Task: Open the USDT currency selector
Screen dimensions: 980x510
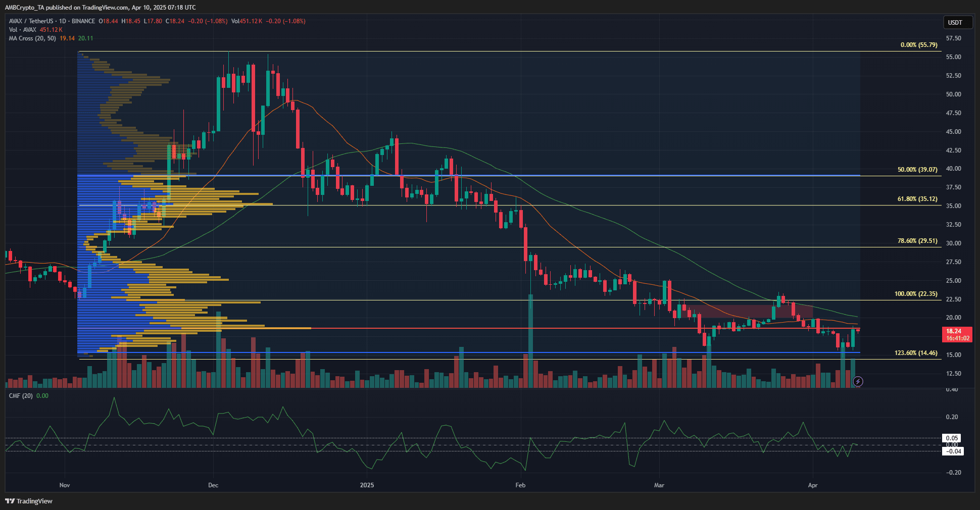Action: pyautogui.click(x=958, y=22)
